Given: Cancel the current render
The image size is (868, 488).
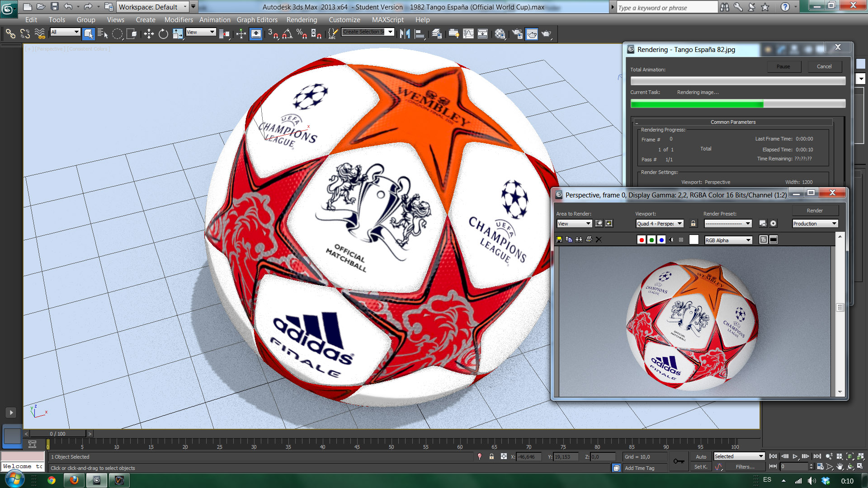Looking at the screenshot, I should 824,66.
